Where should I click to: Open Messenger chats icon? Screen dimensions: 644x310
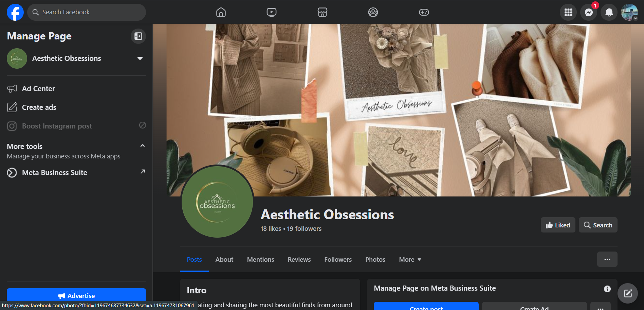coord(589,12)
